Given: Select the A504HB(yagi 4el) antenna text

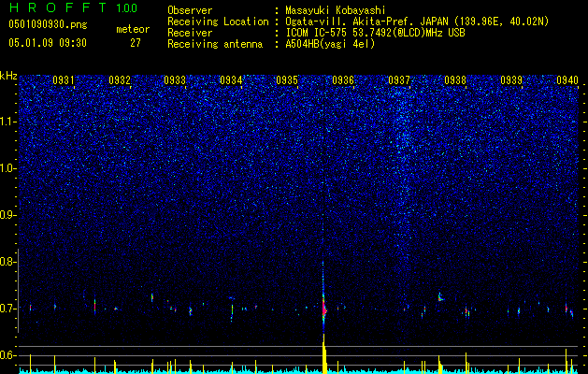Looking at the screenshot, I should pyautogui.click(x=330, y=44).
